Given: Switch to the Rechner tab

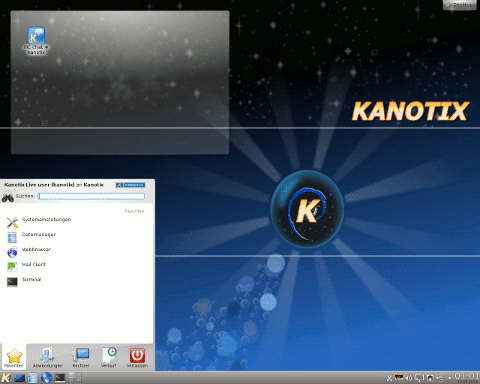Looking at the screenshot, I should point(81,357).
